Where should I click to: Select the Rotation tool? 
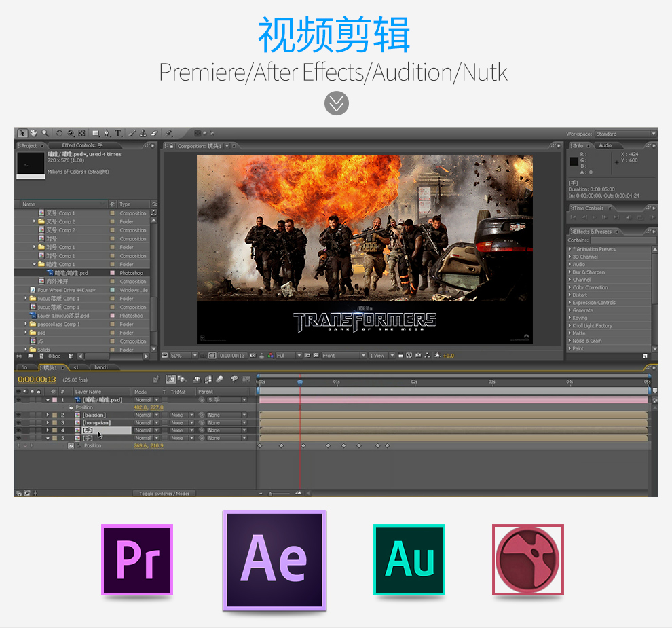(x=60, y=133)
